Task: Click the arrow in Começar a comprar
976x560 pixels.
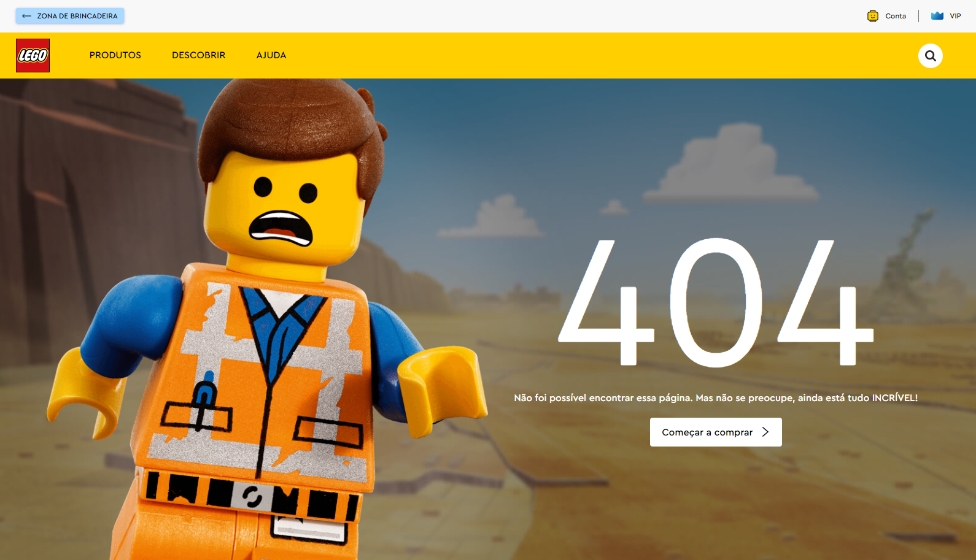Action: [765, 432]
